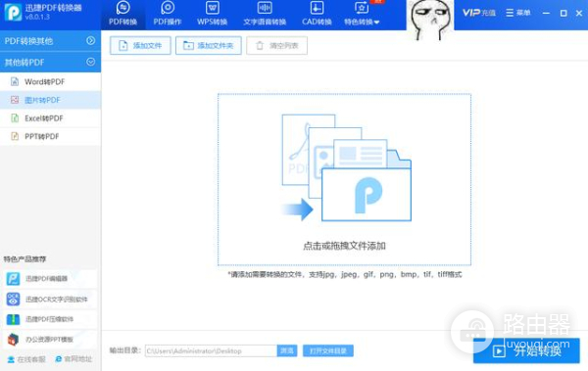
Task: Expand the 特色转换 dropdown tab
Action: (x=362, y=15)
